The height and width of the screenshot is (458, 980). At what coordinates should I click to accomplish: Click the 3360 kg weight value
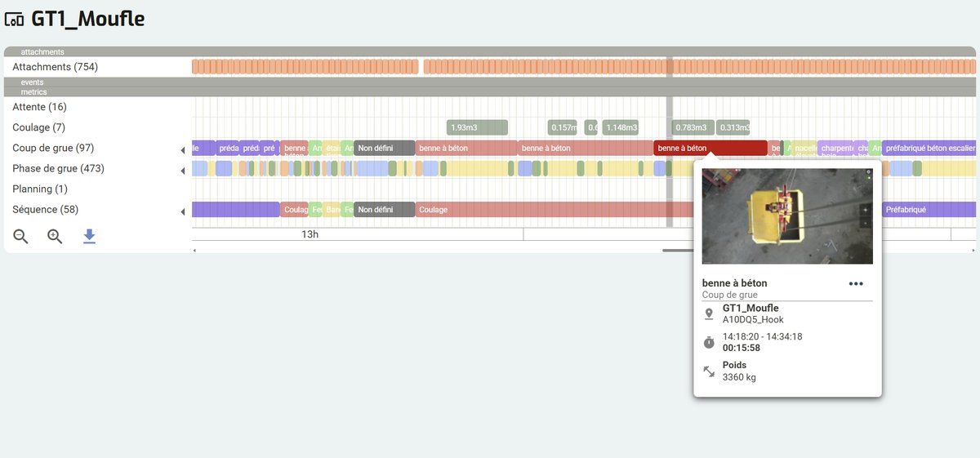(x=739, y=378)
